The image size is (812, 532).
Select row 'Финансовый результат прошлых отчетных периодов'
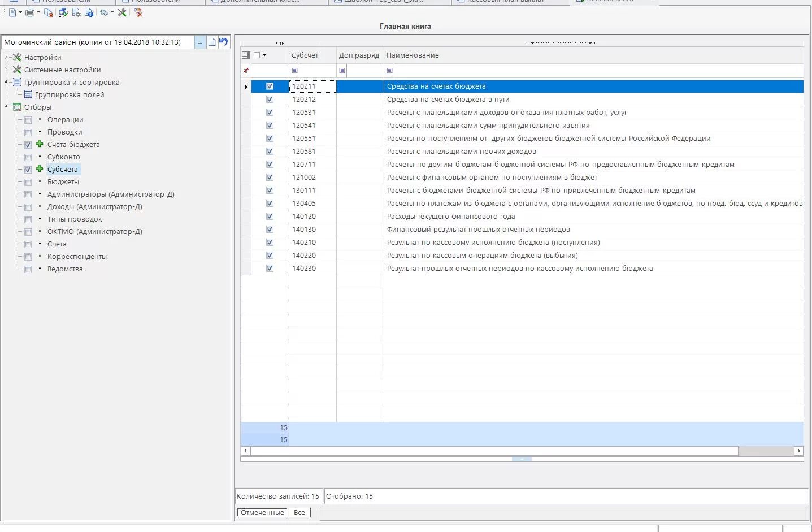[522, 230]
